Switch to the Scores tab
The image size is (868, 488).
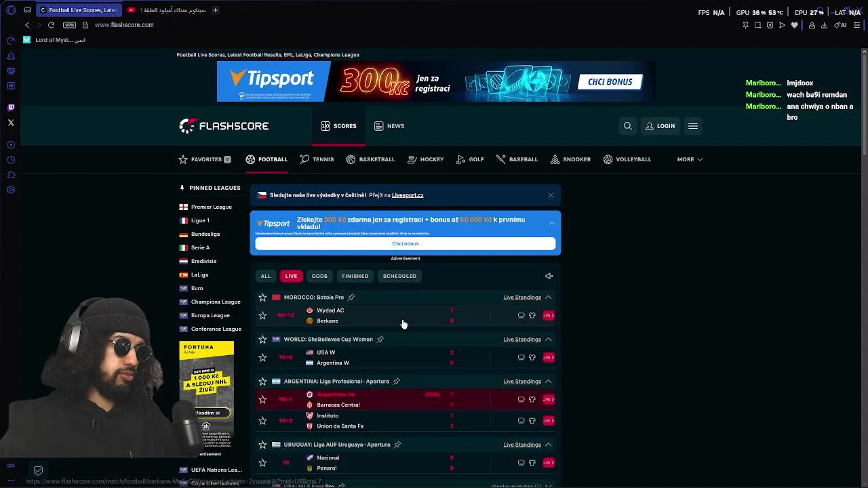[338, 126]
